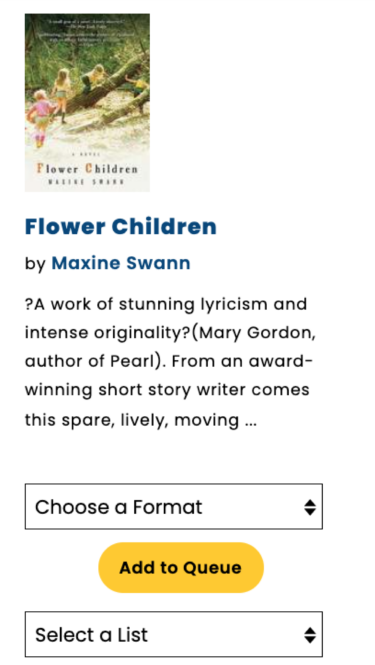The width and height of the screenshot is (375, 665).
Task: Click the "A Novel" text on the cover
Action: pyautogui.click(x=87, y=155)
